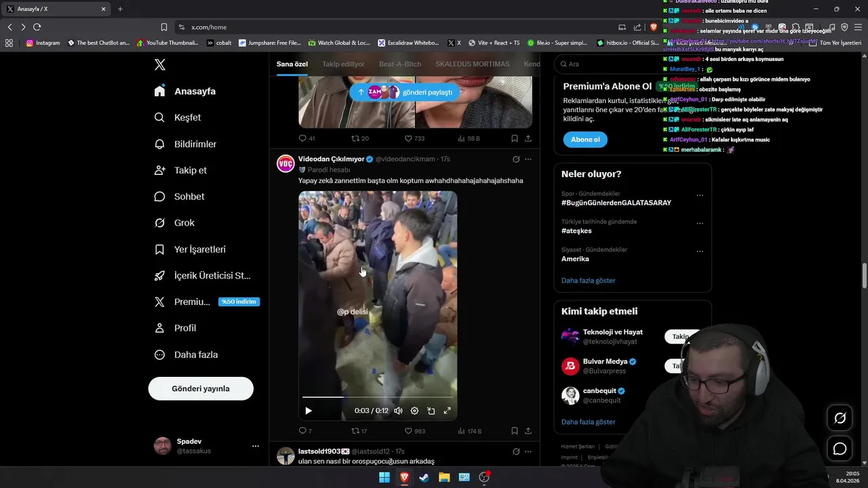The width and height of the screenshot is (868, 488).
Task: Share the Videodan Çıkılmıyor post
Action: pyautogui.click(x=528, y=431)
